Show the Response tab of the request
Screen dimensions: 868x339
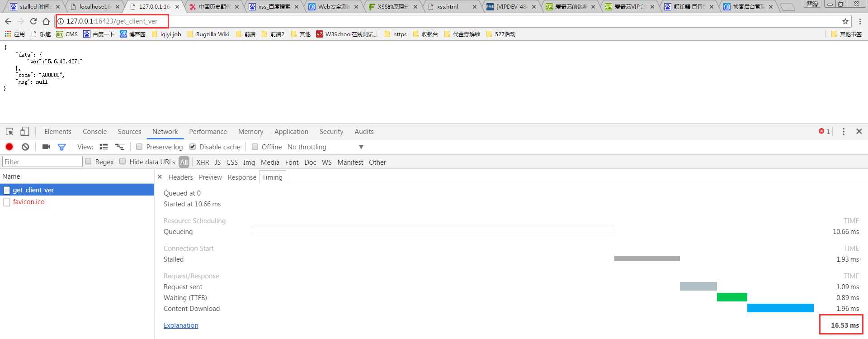coord(242,177)
